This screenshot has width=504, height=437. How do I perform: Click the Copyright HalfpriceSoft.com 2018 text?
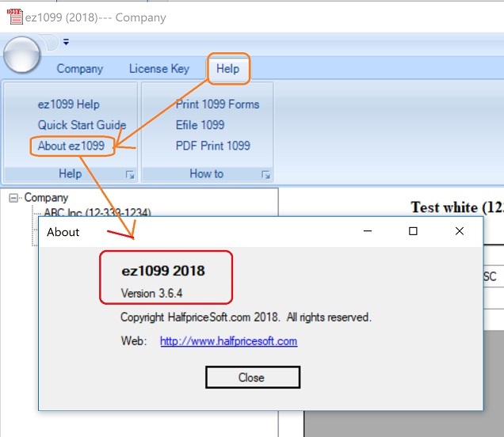click(246, 317)
